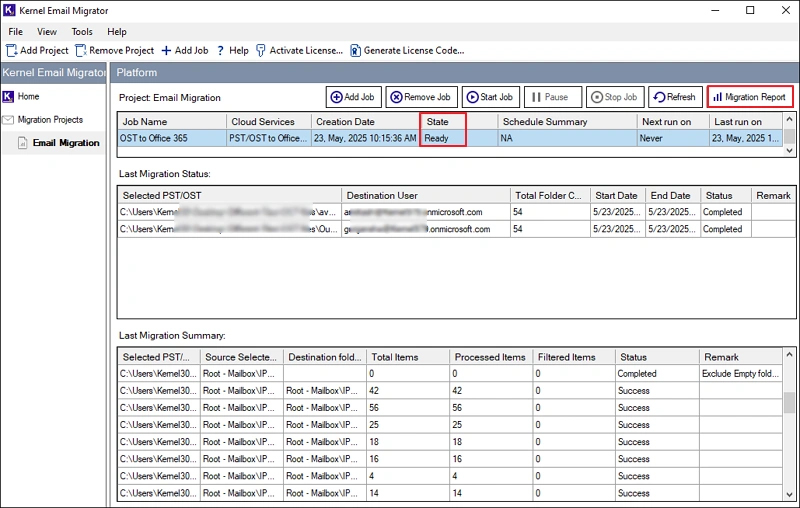Click the Add Job button in Platform panel
This screenshot has width=800, height=508.
tap(354, 97)
